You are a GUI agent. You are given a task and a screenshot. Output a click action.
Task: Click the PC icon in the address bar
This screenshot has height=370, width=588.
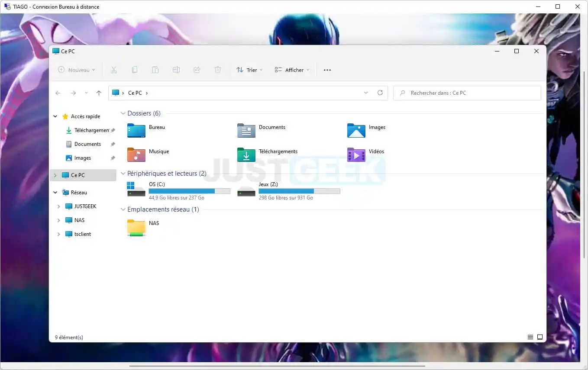pos(115,93)
